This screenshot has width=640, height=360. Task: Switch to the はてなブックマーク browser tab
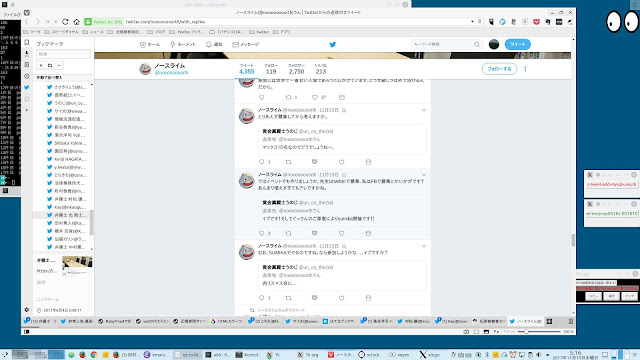[x=339, y=322]
